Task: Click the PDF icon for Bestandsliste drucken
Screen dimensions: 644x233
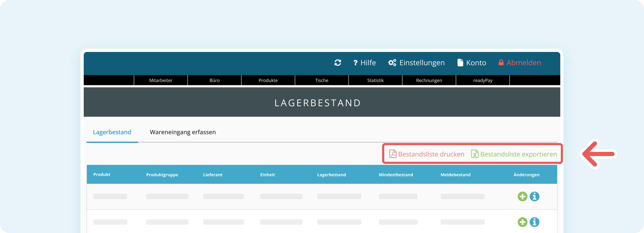Action: point(393,154)
